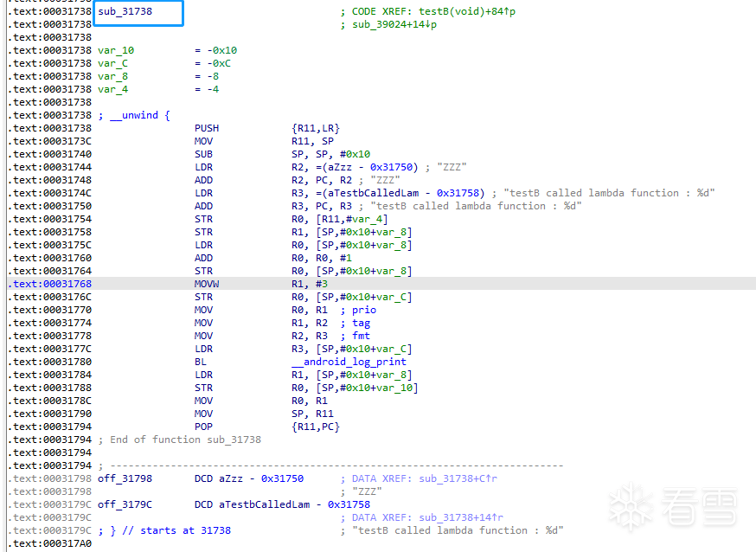The height and width of the screenshot is (552, 756).
Task: Click the fmt parameter comment
Action: (361, 337)
